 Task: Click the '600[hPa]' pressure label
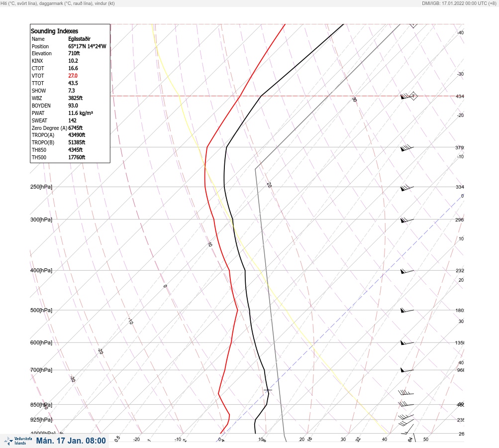(41, 342)
